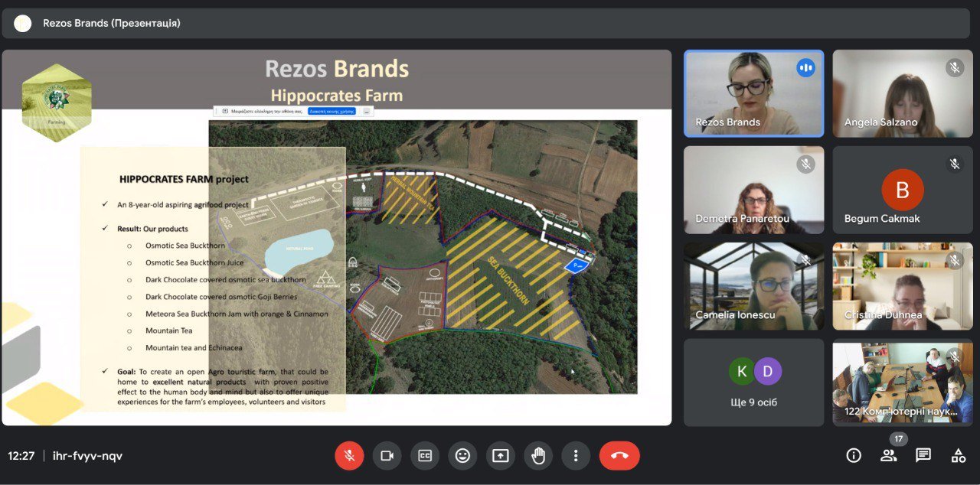Click the meeting code ihr-fvyv-nqv
980x485 pixels.
click(87, 456)
